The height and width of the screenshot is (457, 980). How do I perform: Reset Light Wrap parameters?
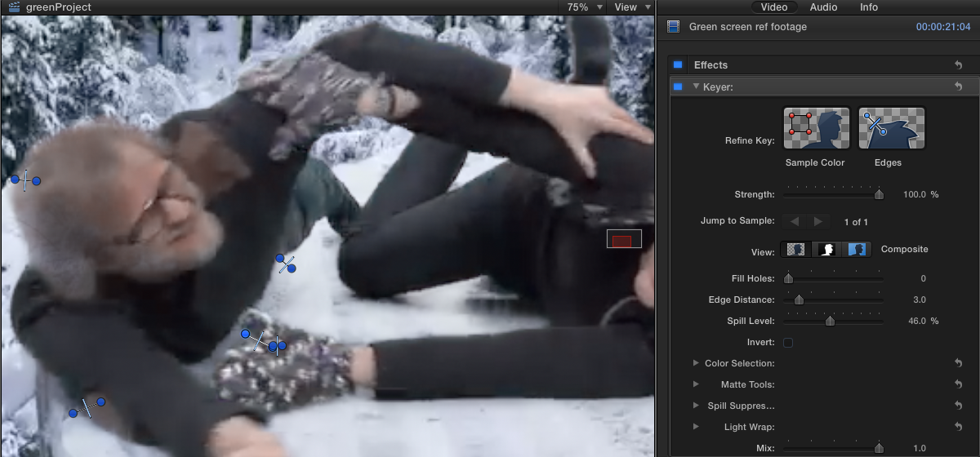point(959,427)
